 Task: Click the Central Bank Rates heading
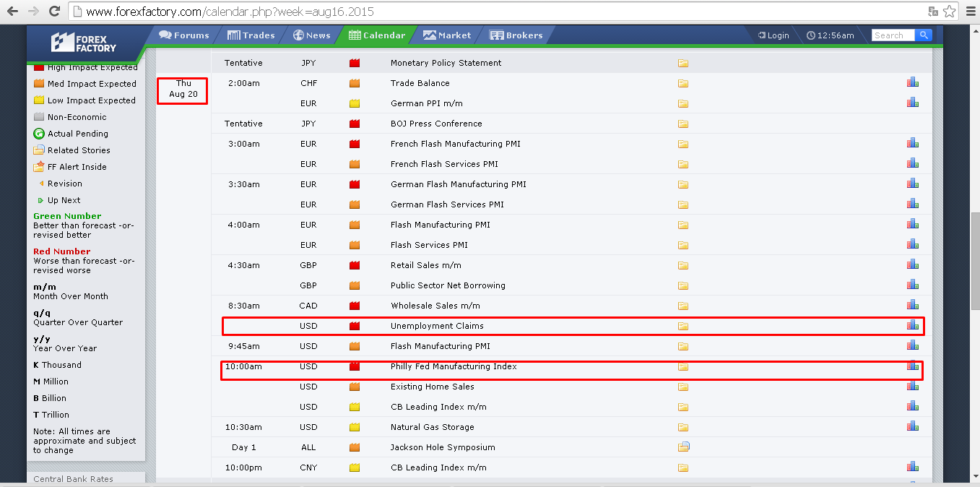[73, 479]
